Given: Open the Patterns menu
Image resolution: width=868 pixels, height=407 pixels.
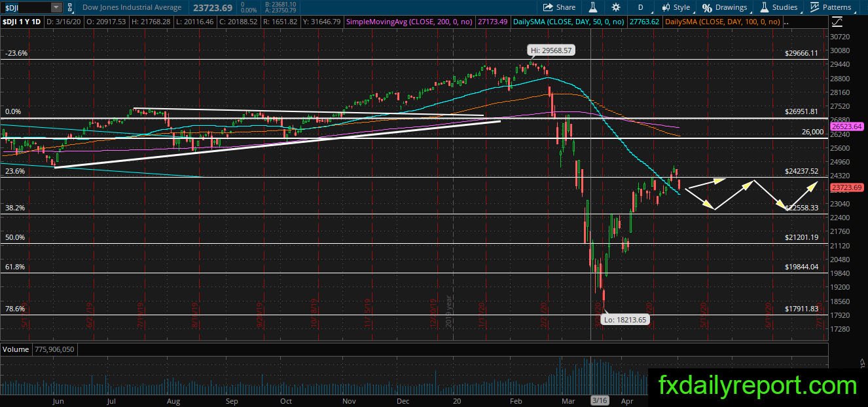Looking at the screenshot, I should tap(831, 7).
